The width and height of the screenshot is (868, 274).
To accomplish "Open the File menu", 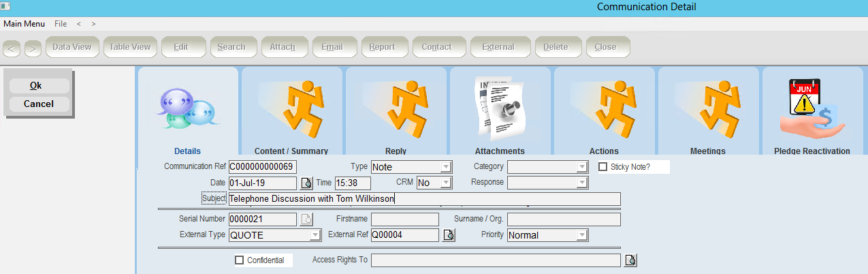I will (61, 23).
